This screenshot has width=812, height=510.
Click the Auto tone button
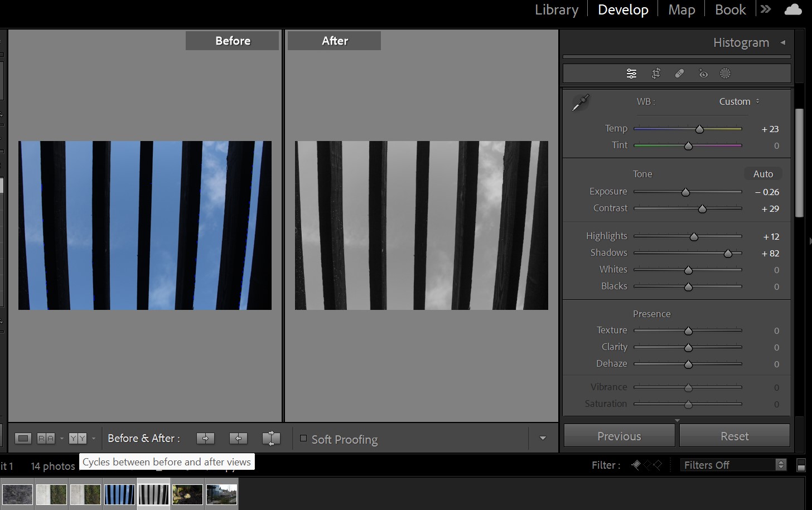tap(762, 174)
